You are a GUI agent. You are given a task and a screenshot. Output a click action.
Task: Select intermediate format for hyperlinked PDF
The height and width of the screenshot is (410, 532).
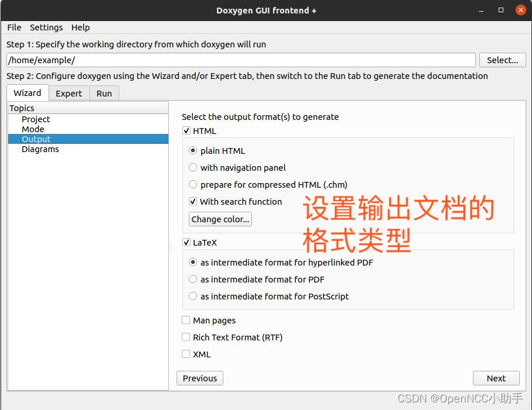coord(193,262)
